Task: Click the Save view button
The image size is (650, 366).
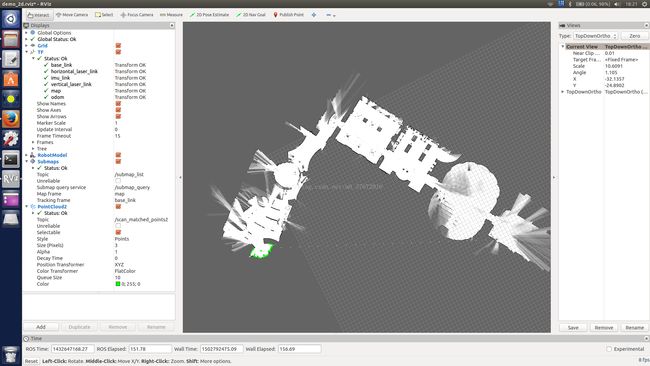Action: point(573,327)
